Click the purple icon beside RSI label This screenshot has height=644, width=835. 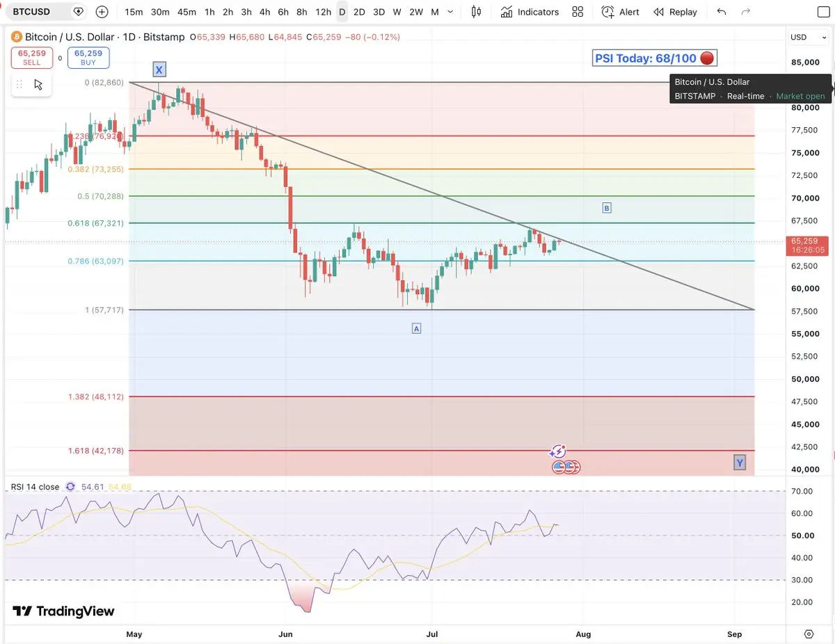[70, 487]
